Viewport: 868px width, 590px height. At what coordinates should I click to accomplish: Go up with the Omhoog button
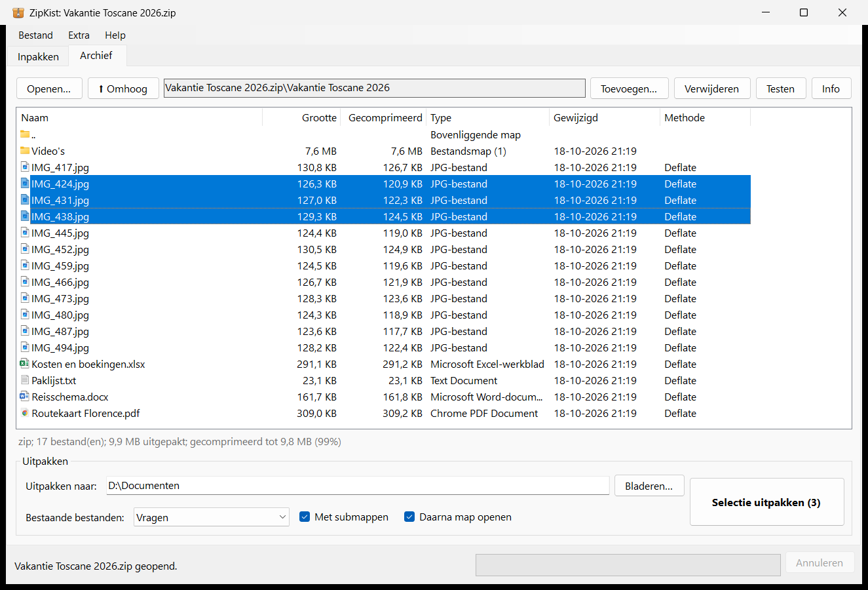(x=123, y=88)
